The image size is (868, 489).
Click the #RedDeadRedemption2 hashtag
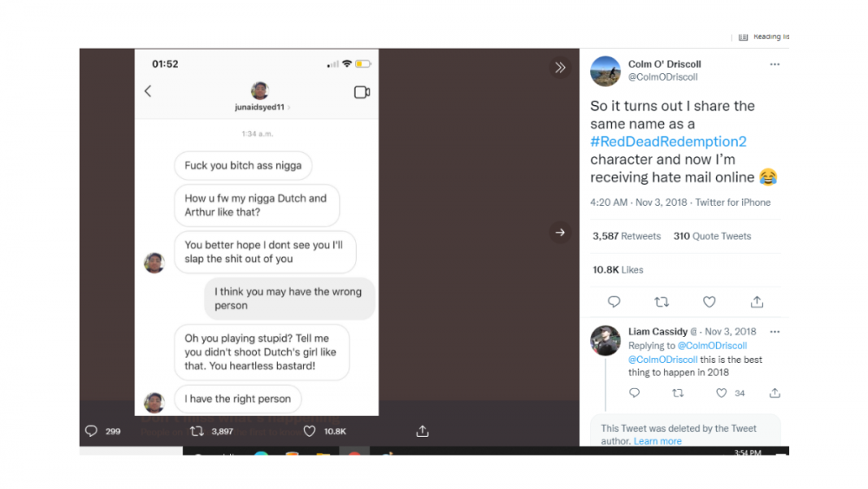click(668, 142)
